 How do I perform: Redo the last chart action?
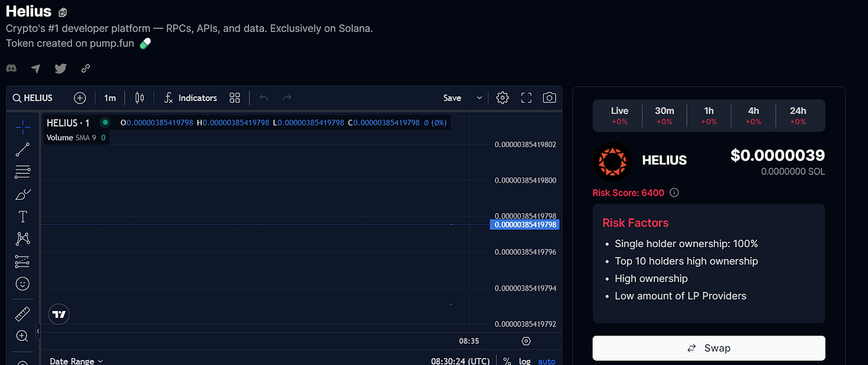click(x=287, y=98)
